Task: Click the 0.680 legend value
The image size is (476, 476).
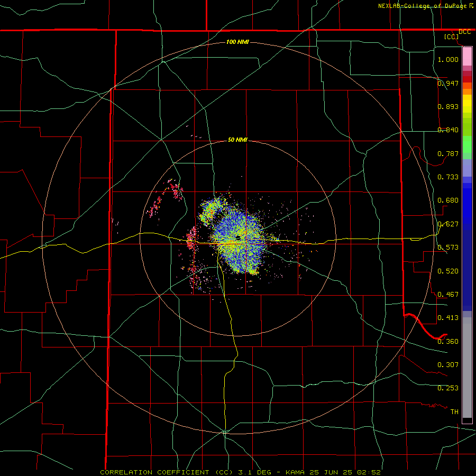Action: click(x=448, y=200)
